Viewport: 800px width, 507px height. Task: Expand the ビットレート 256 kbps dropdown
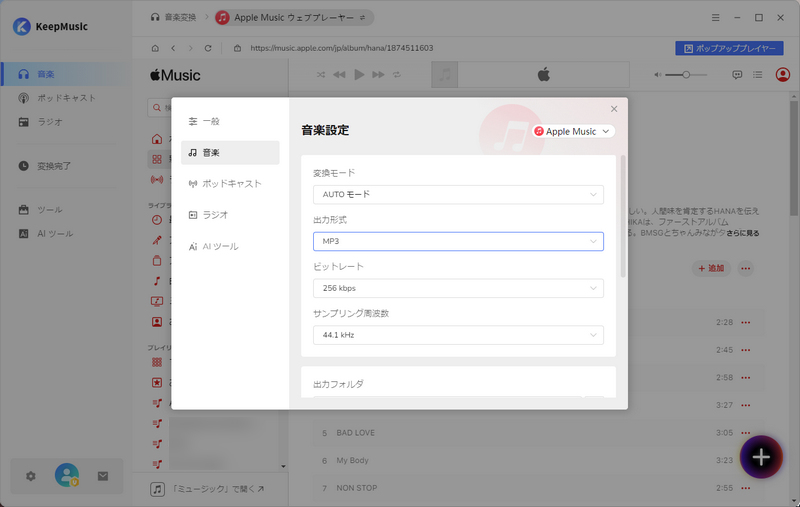tap(458, 288)
